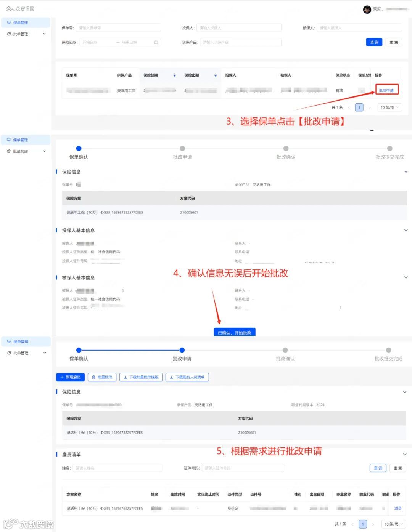Click the 新增雇员 button
This screenshot has width=412, height=532.
pyautogui.click(x=71, y=377)
